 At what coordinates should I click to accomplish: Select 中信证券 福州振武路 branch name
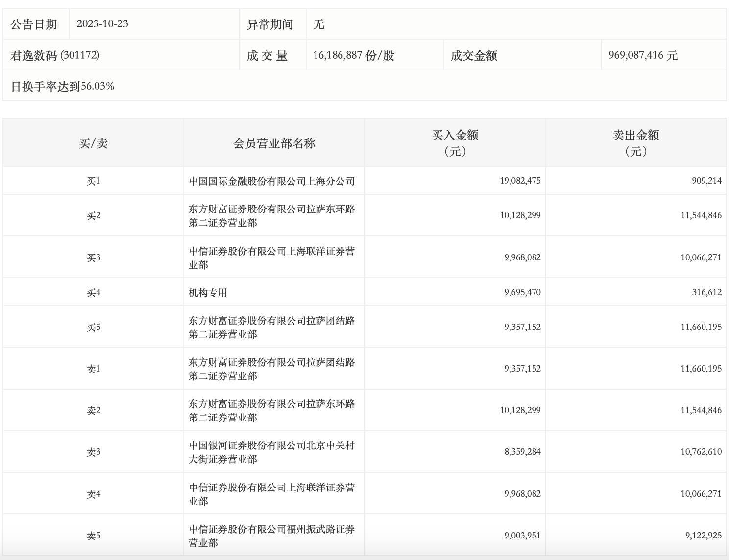(x=272, y=536)
